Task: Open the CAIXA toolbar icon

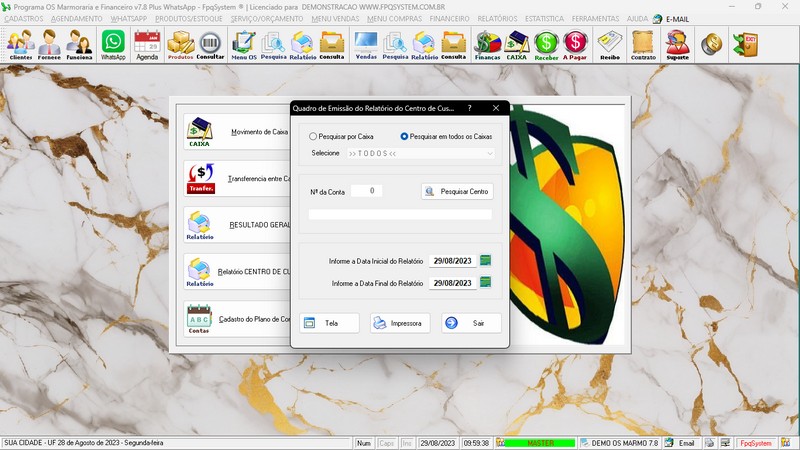Action: (x=517, y=44)
